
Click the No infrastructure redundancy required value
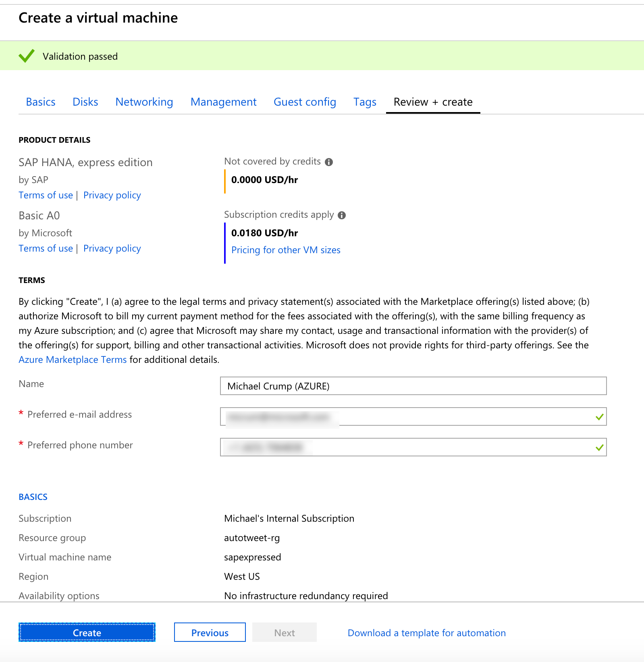306,596
